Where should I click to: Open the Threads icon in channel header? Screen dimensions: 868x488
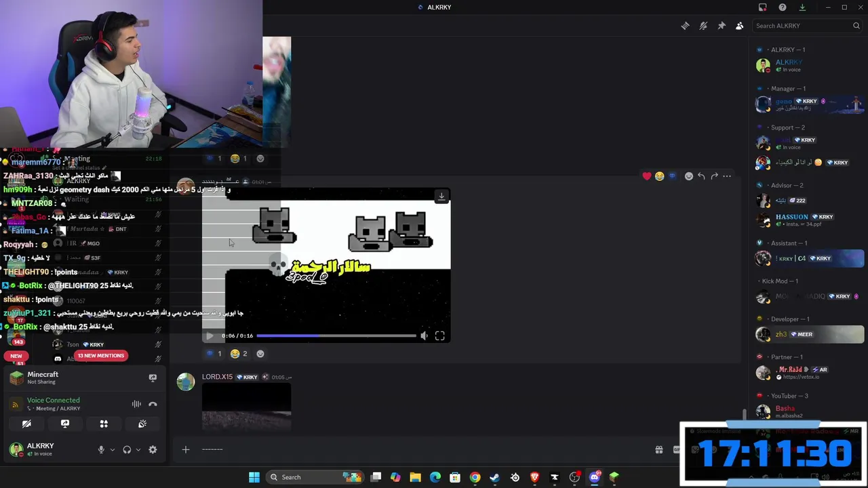pos(686,26)
